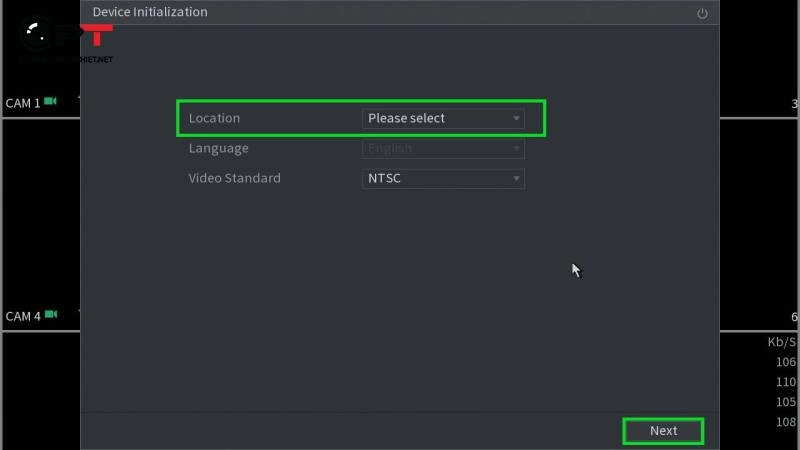Click the green camera icon beside CAM 4
Image resolution: width=800 pixels, height=450 pixels.
[x=50, y=315]
